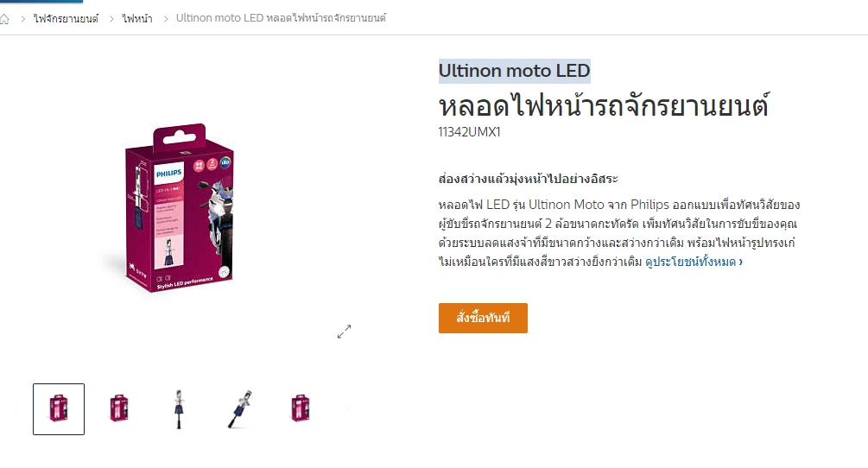Select the fifth product box thumbnail
Viewport: 868px width, 468px height.
click(x=300, y=408)
